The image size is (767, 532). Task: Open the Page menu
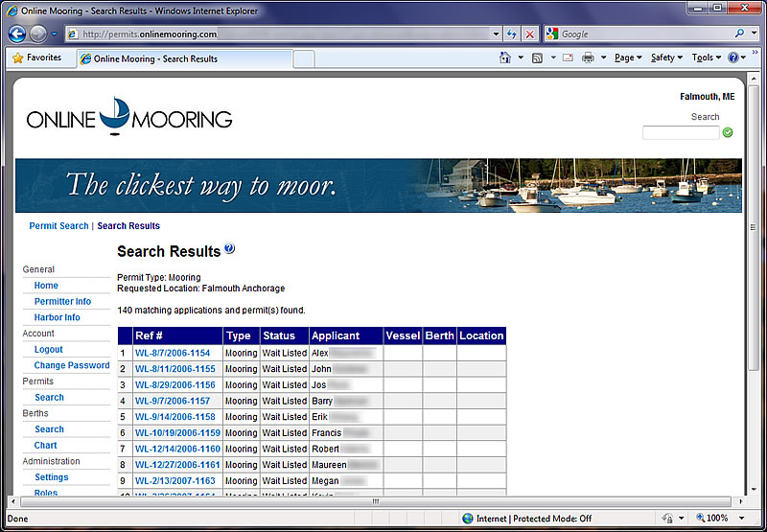point(627,58)
